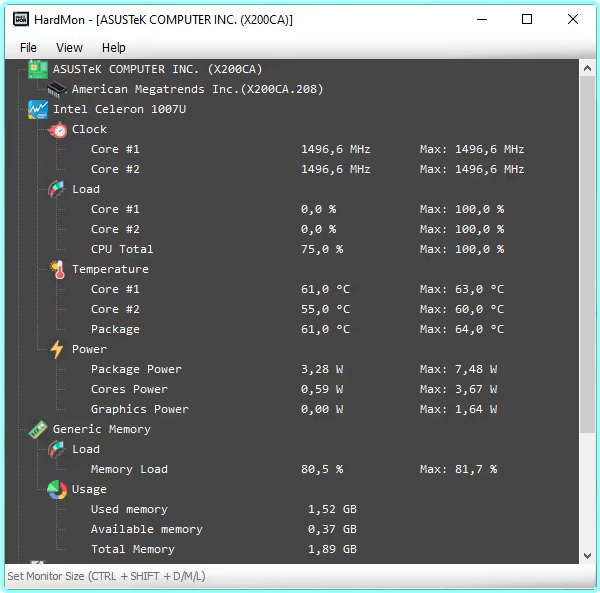This screenshot has width=600, height=593.
Task: Click the ASUSTeK motherboard icon
Action: 38,69
